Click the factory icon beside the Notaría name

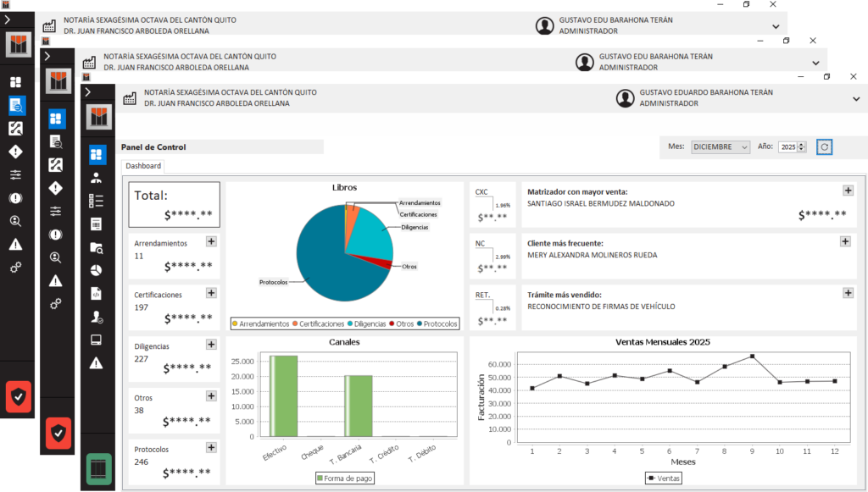pos(130,97)
